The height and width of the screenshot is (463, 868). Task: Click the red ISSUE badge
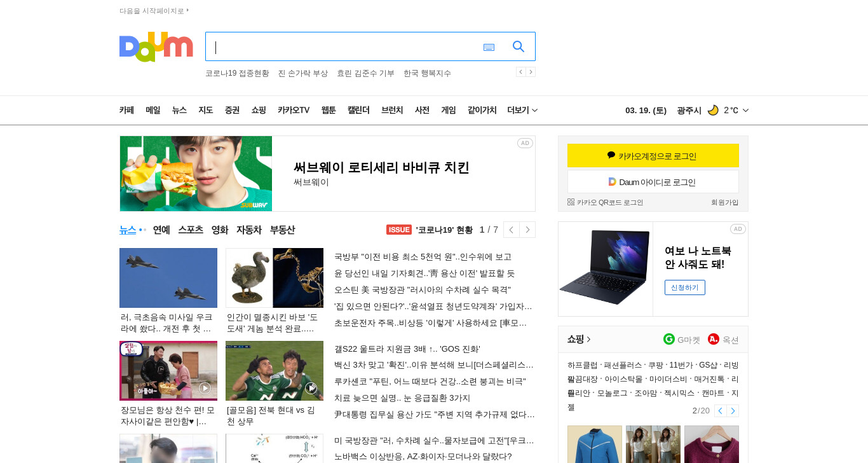(x=399, y=230)
